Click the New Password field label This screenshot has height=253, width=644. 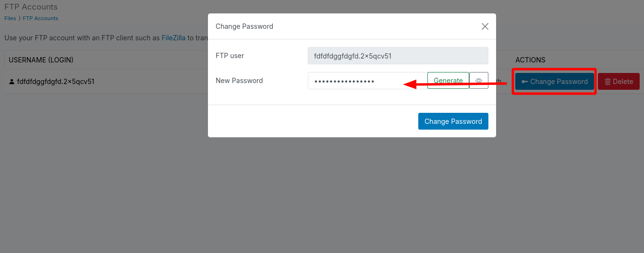coord(239,81)
